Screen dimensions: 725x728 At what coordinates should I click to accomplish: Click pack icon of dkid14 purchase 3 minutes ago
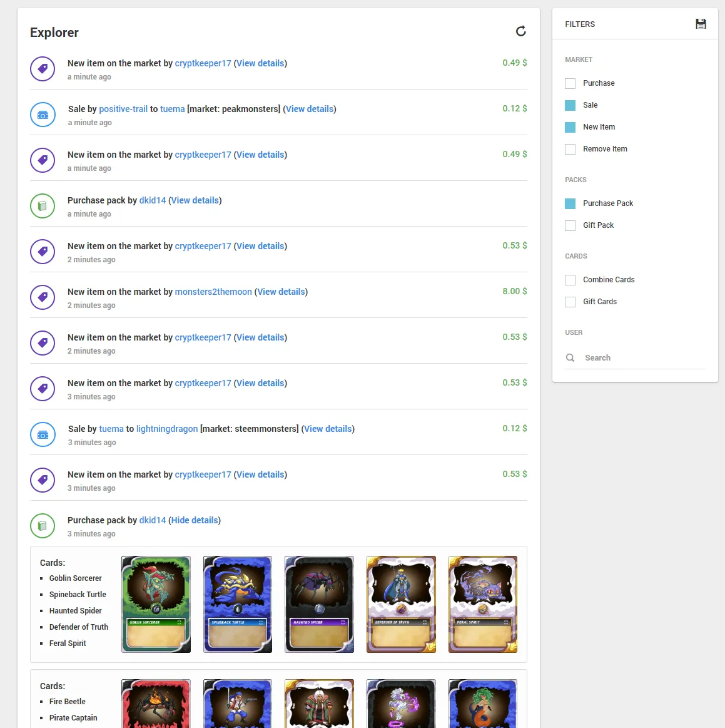pos(43,526)
